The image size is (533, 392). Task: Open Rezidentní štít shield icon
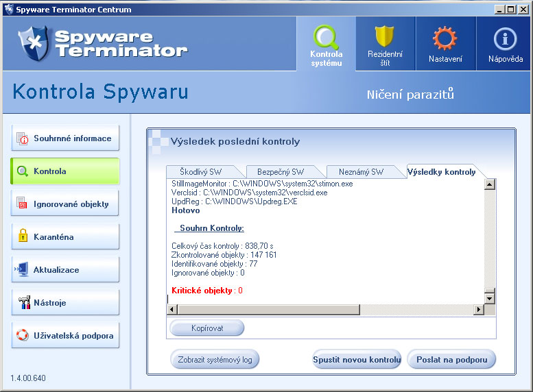click(384, 36)
